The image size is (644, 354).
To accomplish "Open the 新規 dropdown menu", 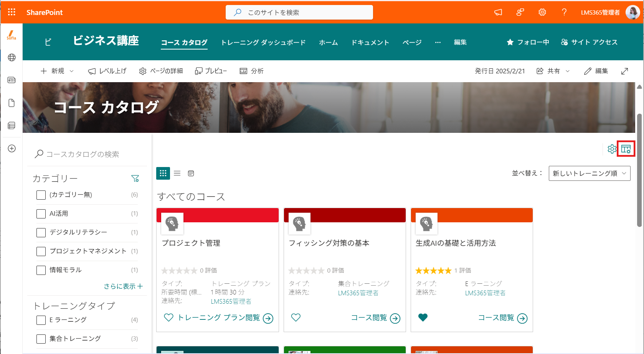I will click(x=57, y=71).
